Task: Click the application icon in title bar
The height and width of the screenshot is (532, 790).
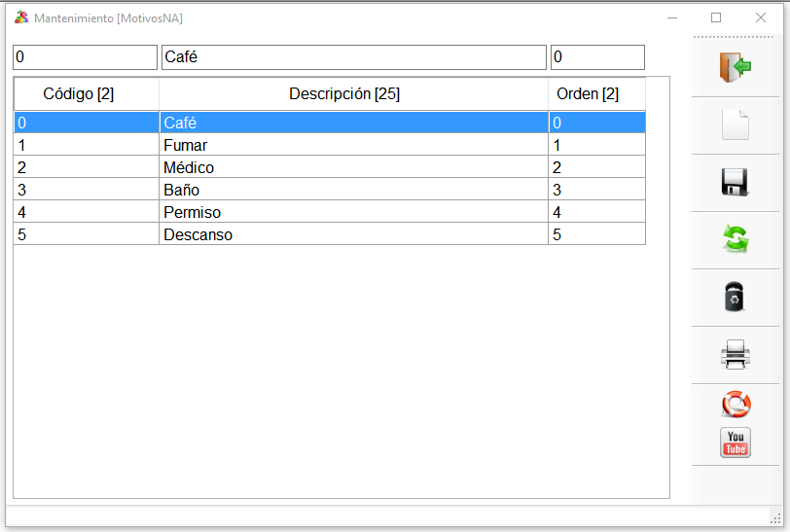Action: click(21, 18)
